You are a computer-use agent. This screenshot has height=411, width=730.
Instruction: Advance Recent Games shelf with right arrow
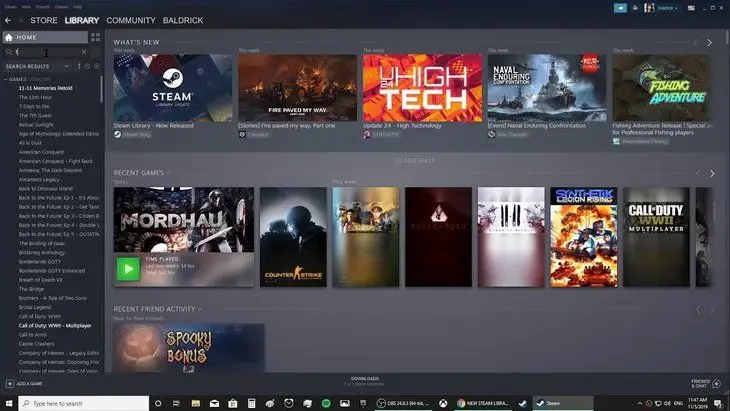[x=712, y=173]
